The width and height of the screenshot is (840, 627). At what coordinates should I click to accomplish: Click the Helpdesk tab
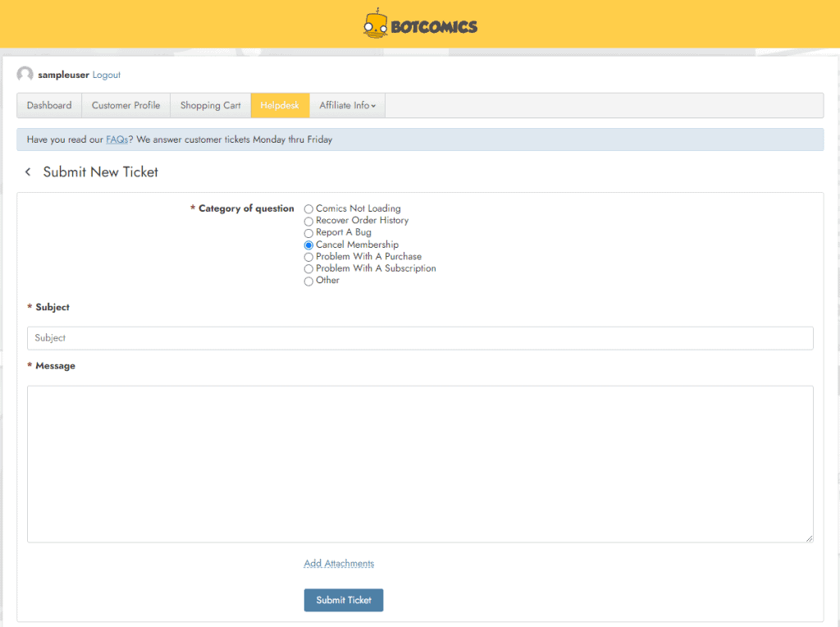pos(280,106)
